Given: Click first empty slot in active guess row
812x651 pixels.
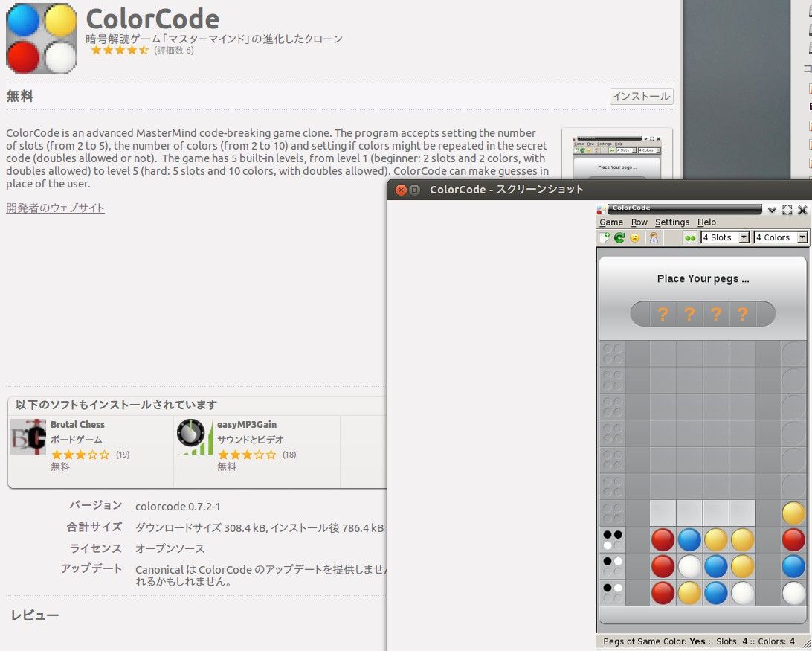Looking at the screenshot, I should (663, 513).
